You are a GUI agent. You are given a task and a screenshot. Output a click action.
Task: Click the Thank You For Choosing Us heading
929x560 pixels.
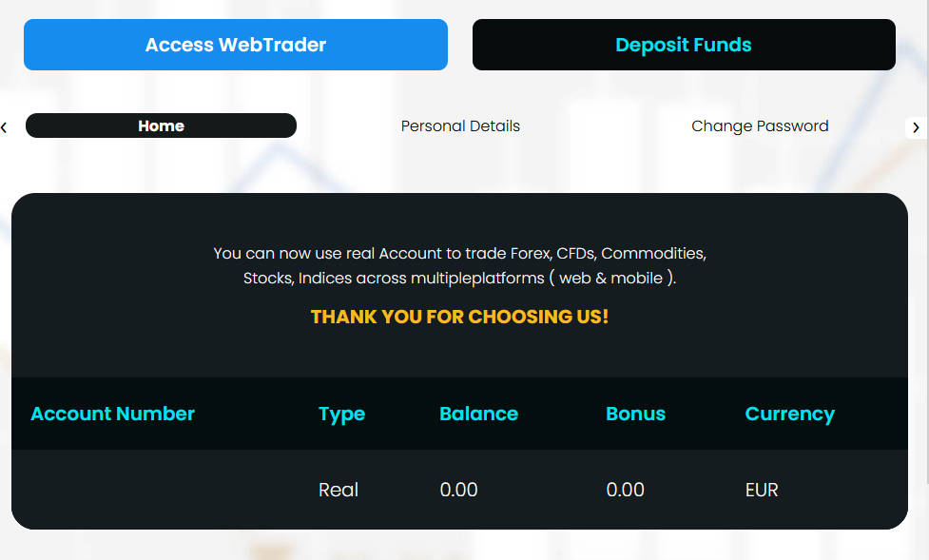pos(459,317)
